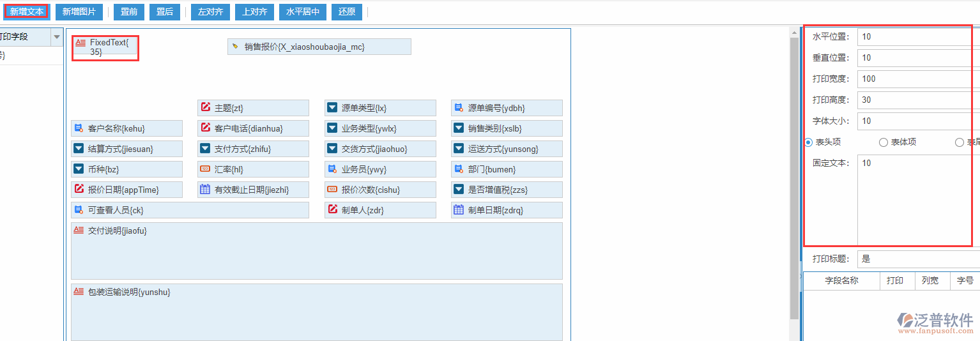
Task: Click the 水平位置 input field
Action: [919, 36]
